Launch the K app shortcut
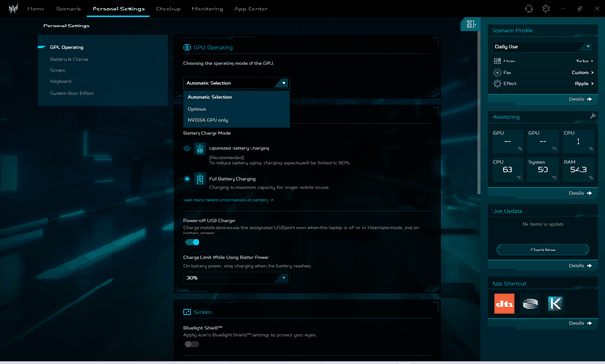The image size is (605, 364). click(555, 303)
